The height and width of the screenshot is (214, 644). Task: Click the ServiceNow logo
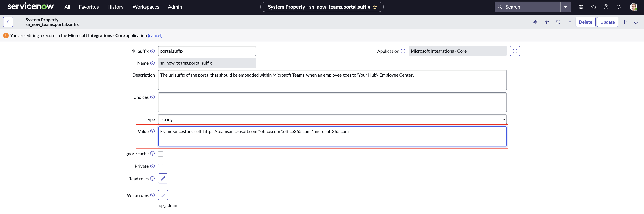pos(31,6)
